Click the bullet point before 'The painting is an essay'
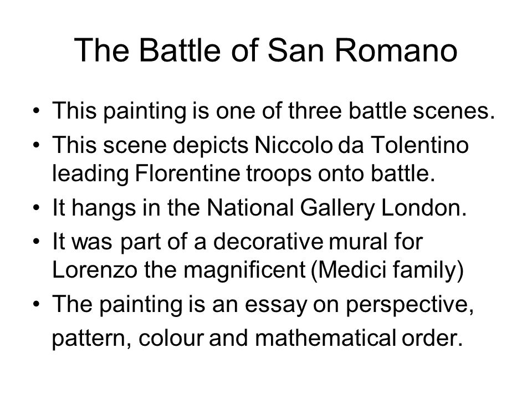The width and height of the screenshot is (532, 399). 37,304
